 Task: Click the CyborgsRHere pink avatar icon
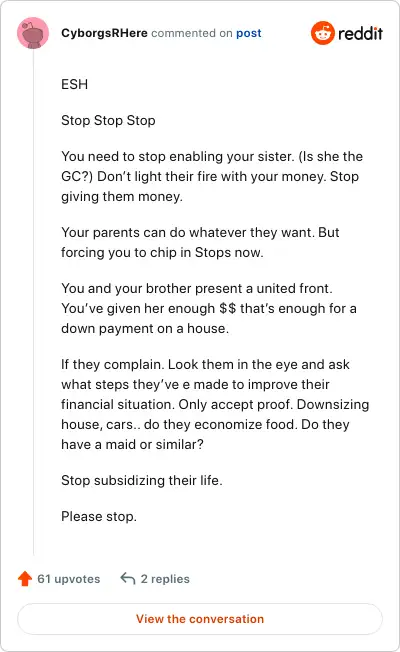pos(33,33)
